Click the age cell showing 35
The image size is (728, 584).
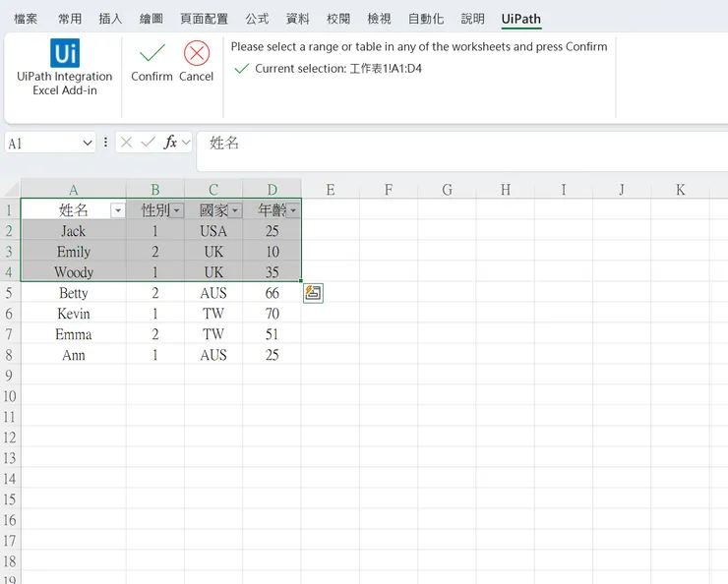click(273, 271)
